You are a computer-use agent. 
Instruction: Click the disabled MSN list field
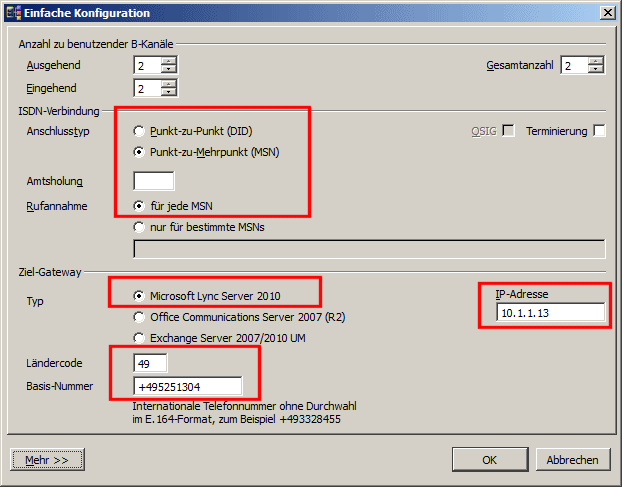tap(369, 249)
